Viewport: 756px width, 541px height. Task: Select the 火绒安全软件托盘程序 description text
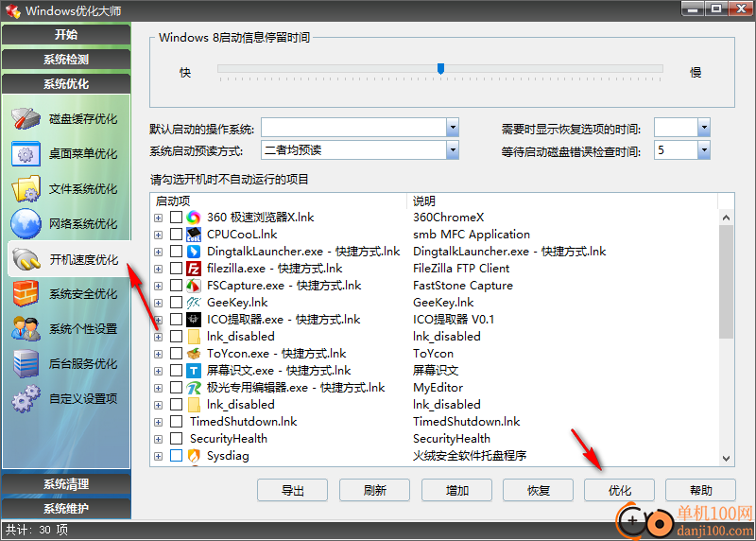pyautogui.click(x=470, y=456)
